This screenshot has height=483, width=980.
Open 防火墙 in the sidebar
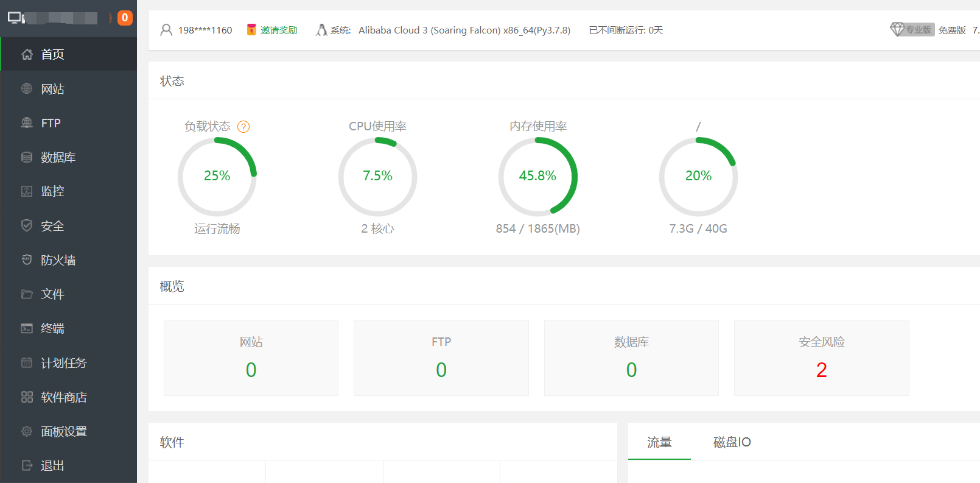click(x=68, y=260)
